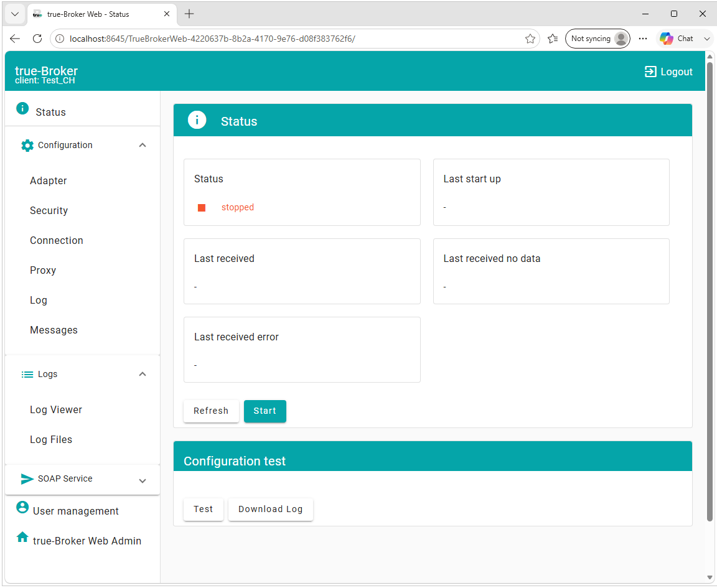Open the Log Files page

51,440
